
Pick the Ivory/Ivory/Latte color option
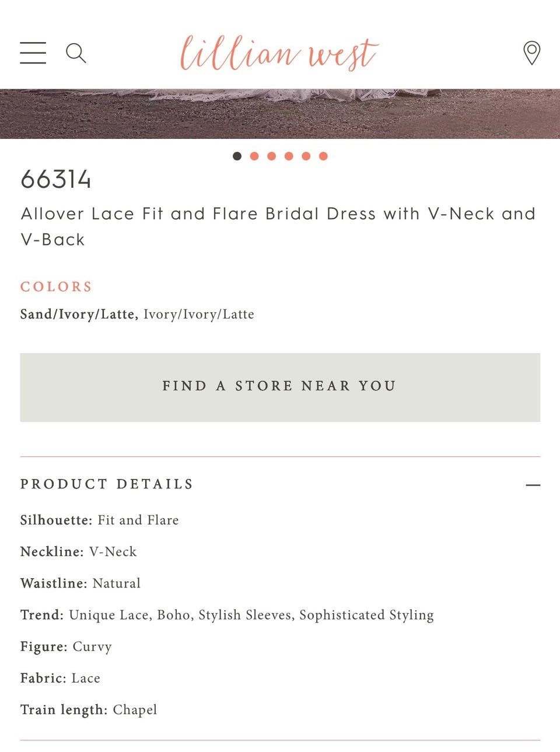pyautogui.click(x=199, y=314)
